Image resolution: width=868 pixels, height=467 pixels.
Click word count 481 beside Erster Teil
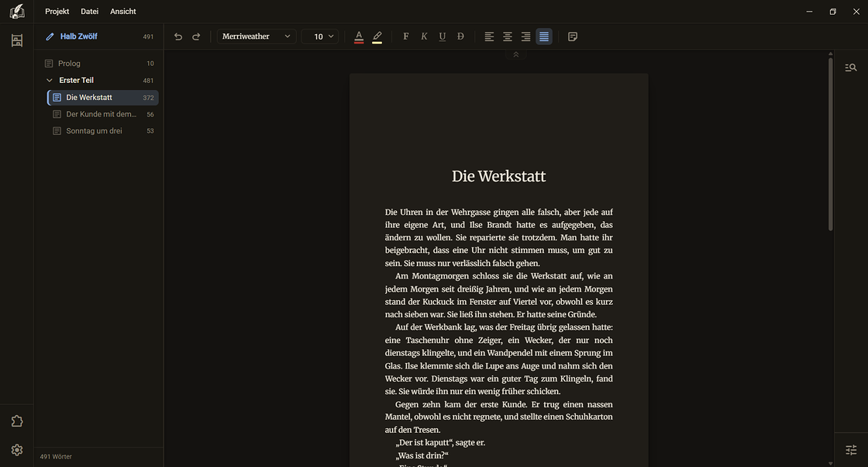pos(148,81)
